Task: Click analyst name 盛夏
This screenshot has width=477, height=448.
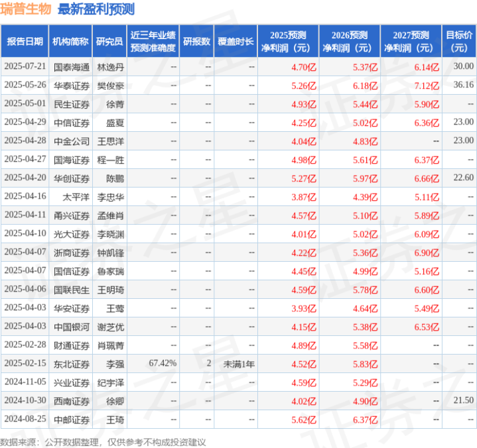Action: (x=115, y=123)
